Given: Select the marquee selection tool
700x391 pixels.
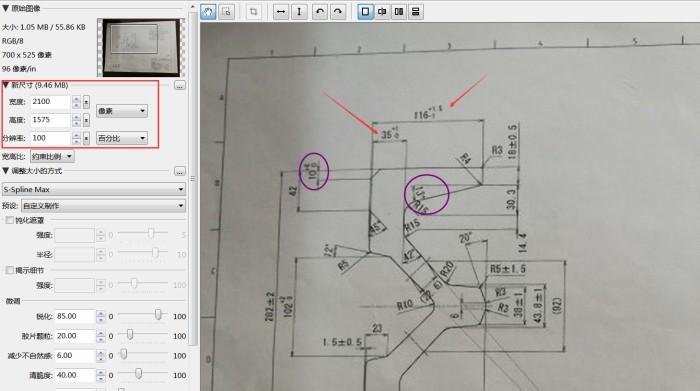Looking at the screenshot, I should 226,12.
